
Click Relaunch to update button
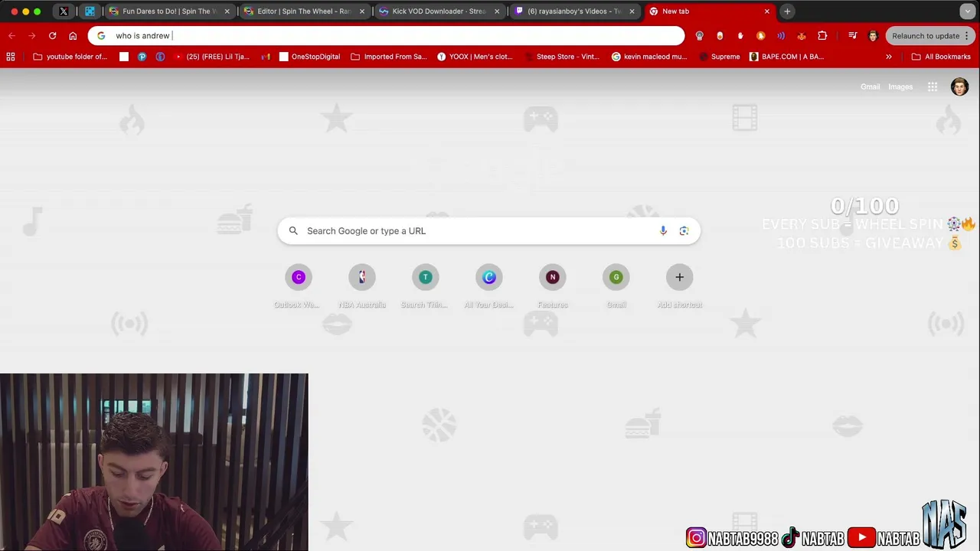pos(925,36)
